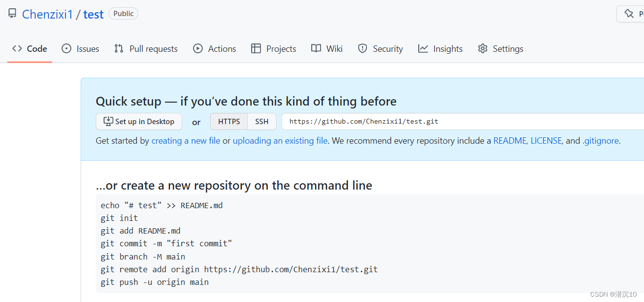Open the Chenzixi1 owner link
644x302 pixels.
(x=47, y=14)
